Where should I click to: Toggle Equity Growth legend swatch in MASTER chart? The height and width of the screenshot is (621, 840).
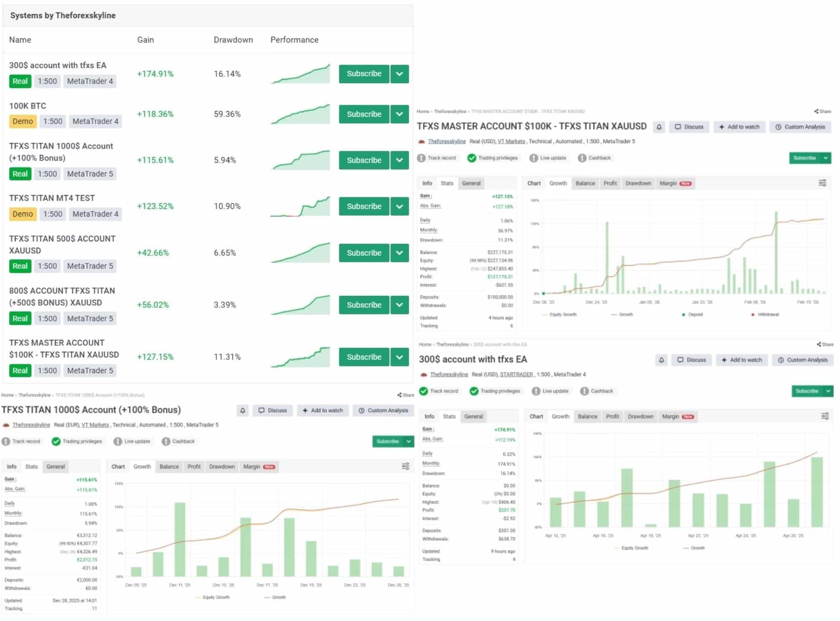pos(544,315)
